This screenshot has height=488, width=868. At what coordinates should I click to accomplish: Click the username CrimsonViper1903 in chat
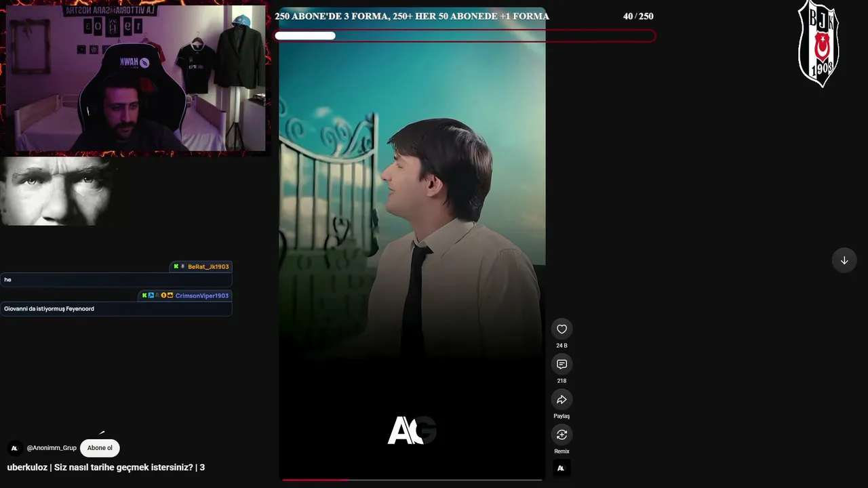(x=202, y=296)
